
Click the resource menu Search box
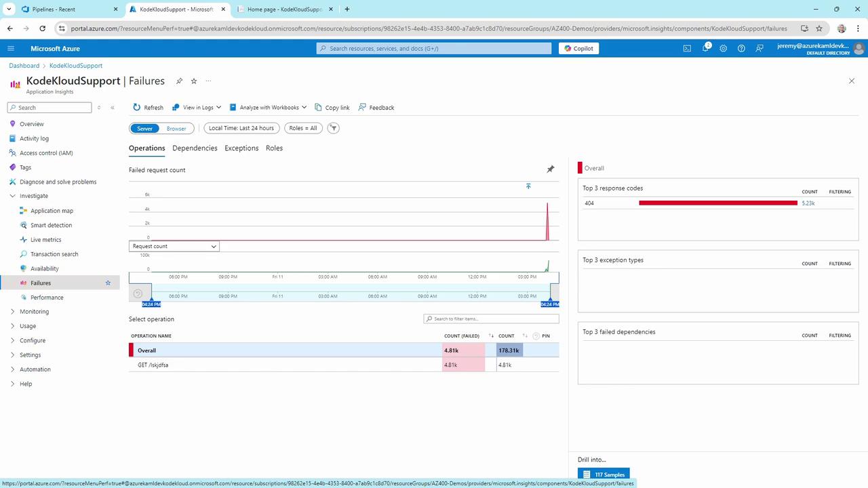coord(50,108)
